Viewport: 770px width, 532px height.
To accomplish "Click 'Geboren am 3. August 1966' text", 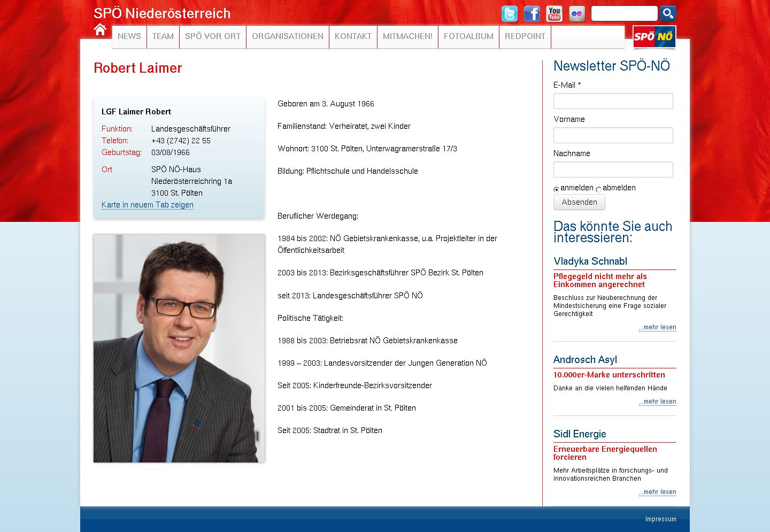I will tap(326, 104).
